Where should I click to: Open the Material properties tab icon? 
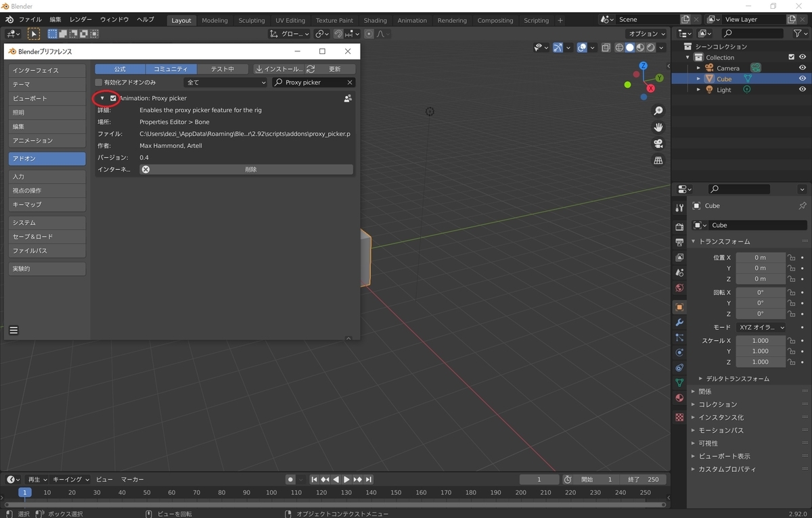click(x=679, y=398)
